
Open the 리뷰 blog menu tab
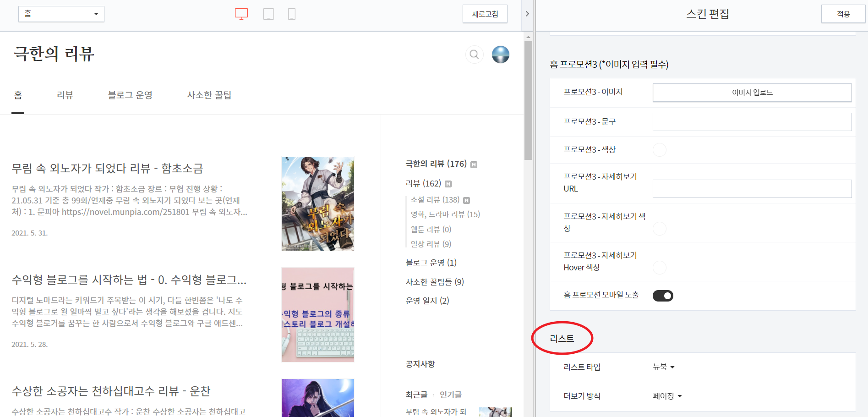[x=65, y=95]
